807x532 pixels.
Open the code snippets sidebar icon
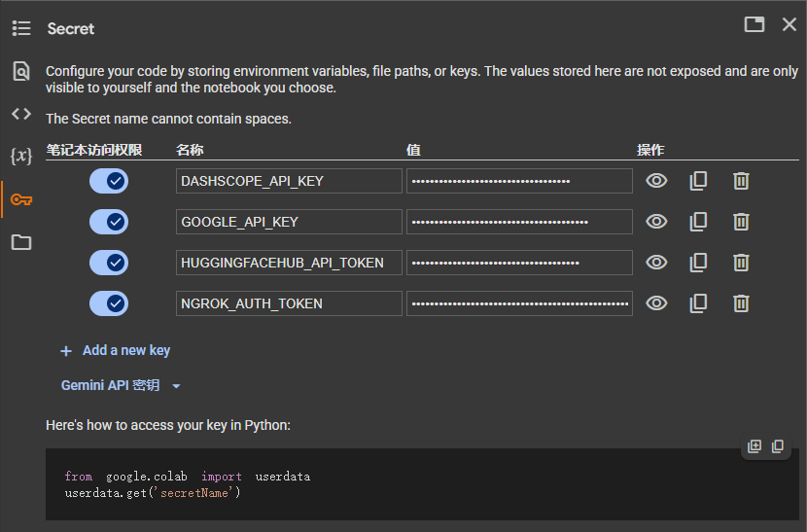[x=21, y=113]
